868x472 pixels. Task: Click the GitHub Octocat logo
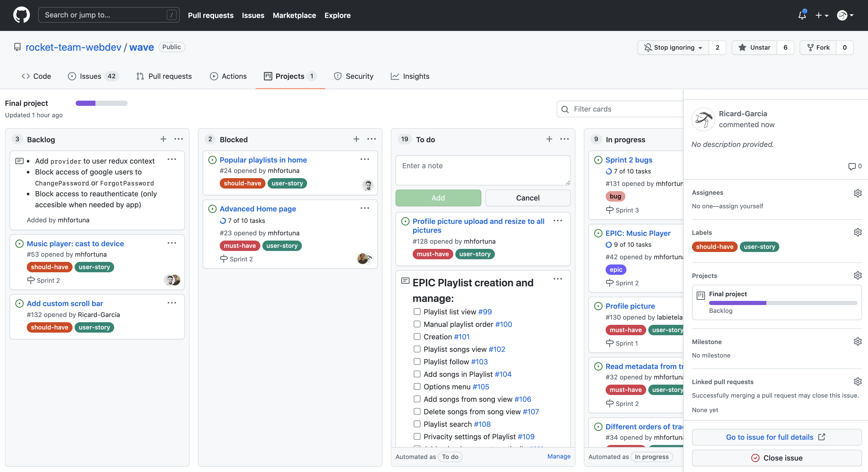point(21,15)
